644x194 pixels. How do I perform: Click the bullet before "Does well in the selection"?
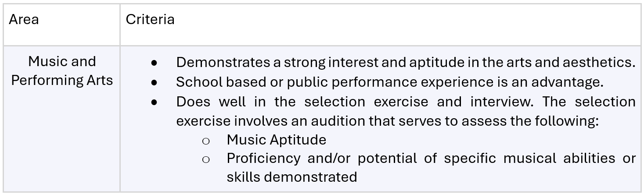click(x=154, y=102)
